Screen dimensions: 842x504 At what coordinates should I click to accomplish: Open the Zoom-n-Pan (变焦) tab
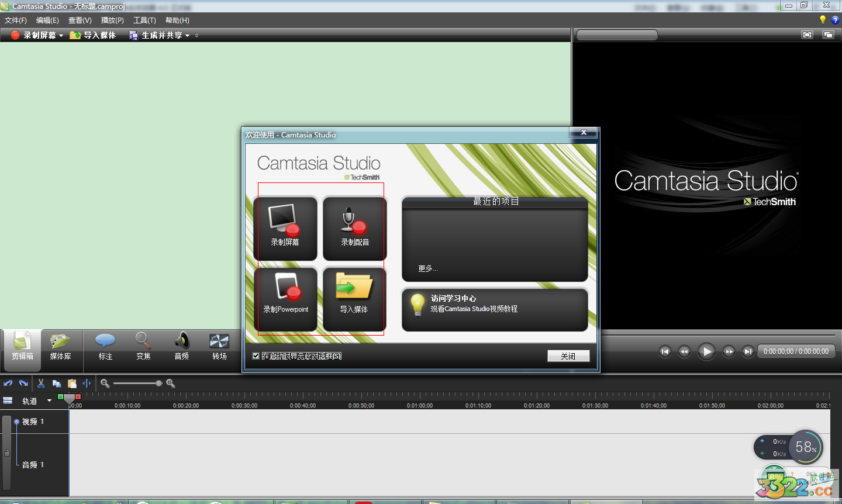point(143,346)
